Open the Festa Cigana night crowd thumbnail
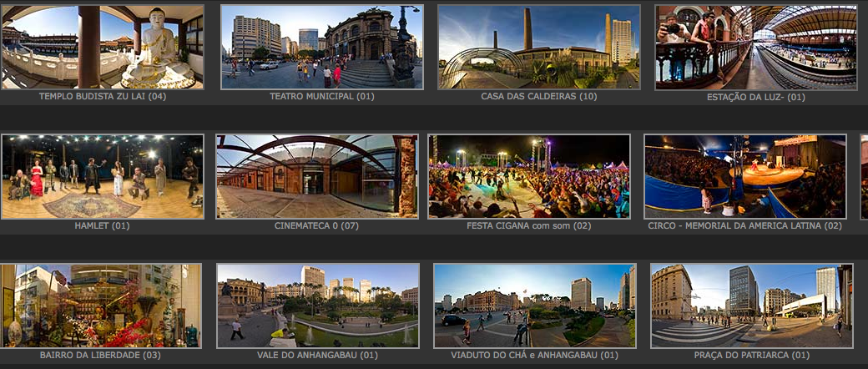868x369 pixels. 529,176
